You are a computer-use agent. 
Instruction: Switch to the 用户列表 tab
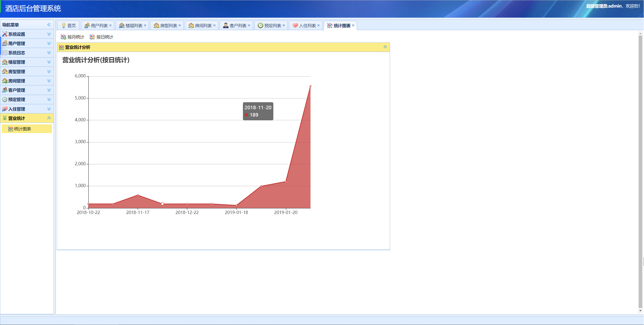click(97, 25)
